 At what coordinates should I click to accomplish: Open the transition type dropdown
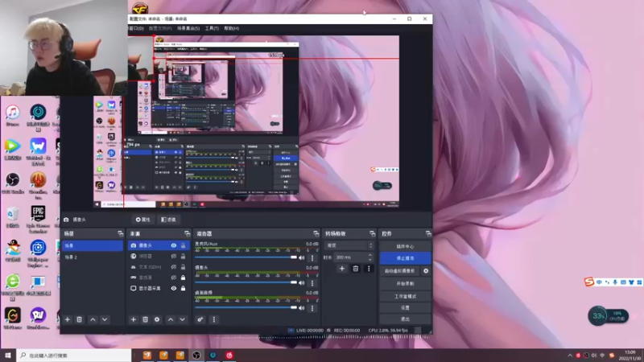(x=349, y=245)
